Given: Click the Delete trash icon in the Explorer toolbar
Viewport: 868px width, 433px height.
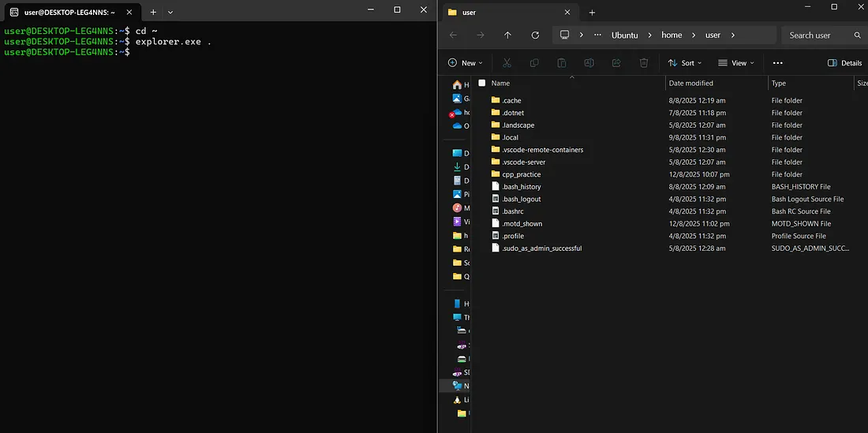Looking at the screenshot, I should click(x=644, y=63).
